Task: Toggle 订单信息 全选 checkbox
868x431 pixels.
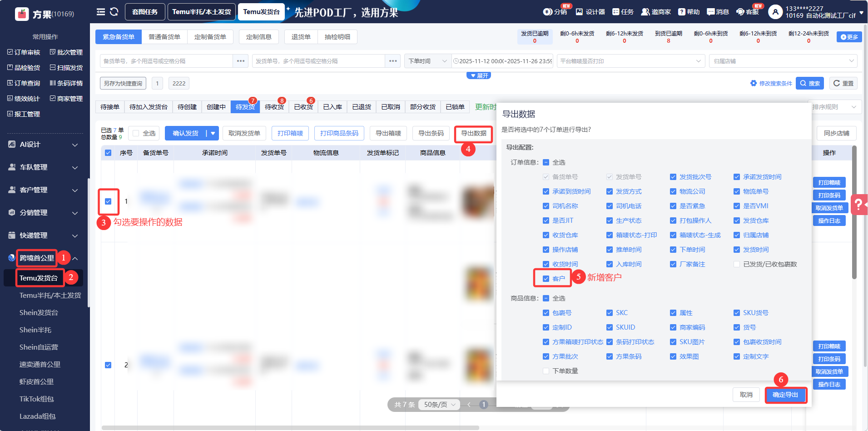Action: pyautogui.click(x=546, y=162)
